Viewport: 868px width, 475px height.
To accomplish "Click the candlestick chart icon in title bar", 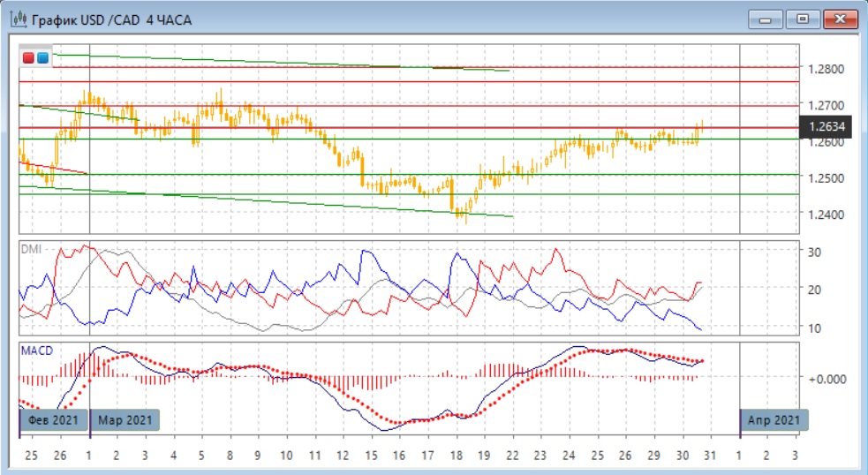I will coord(17,19).
